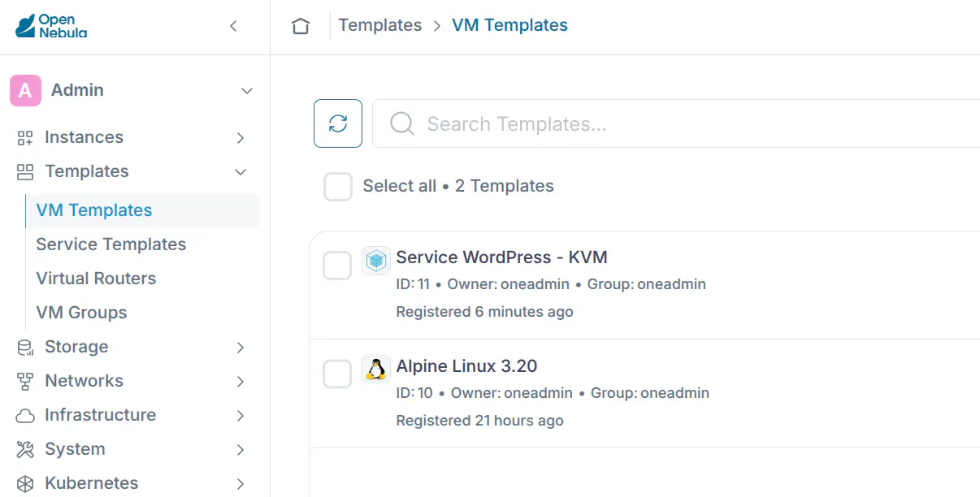Click the refresh templates button

(x=338, y=123)
